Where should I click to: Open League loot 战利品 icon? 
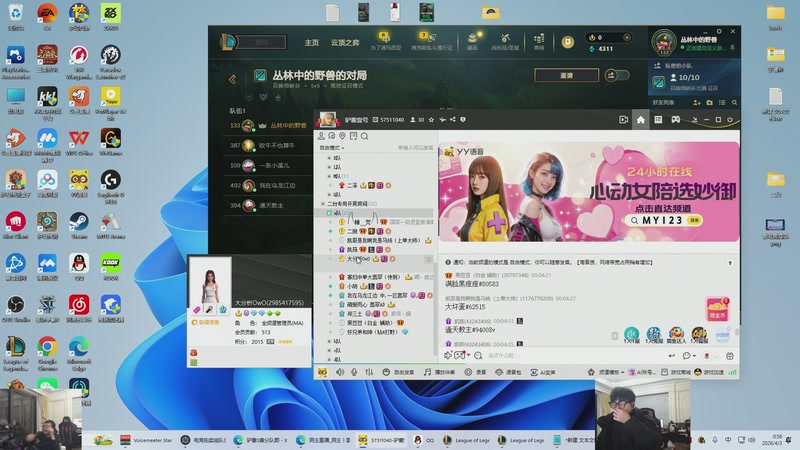[x=505, y=41]
